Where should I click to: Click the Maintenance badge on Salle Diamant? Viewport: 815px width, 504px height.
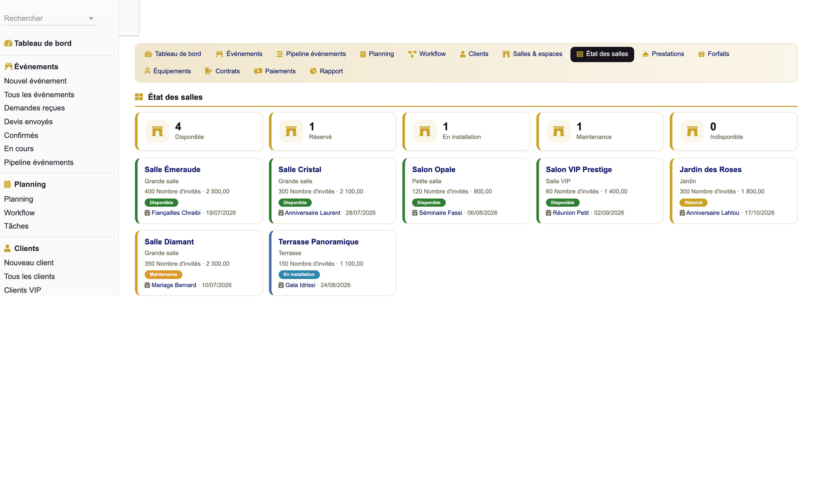click(x=163, y=275)
